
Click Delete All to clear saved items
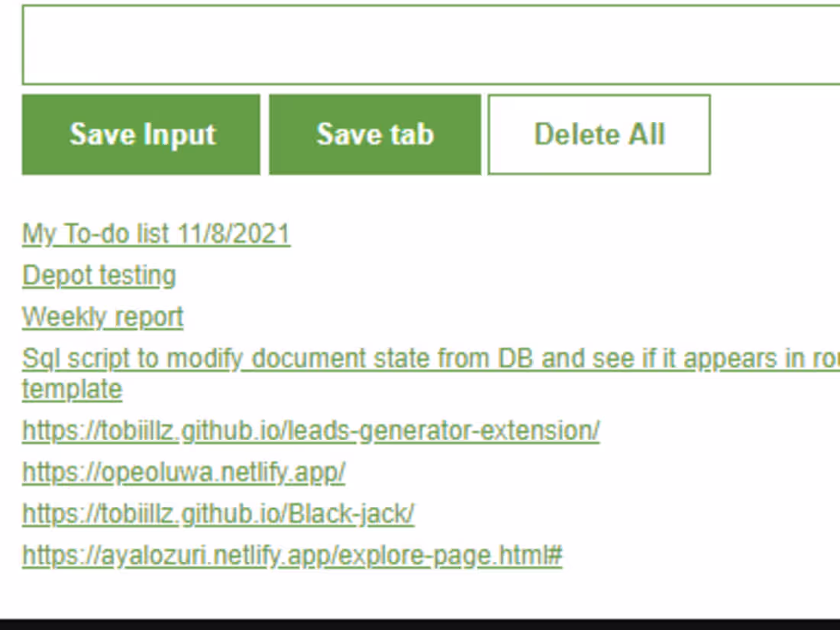[599, 134]
